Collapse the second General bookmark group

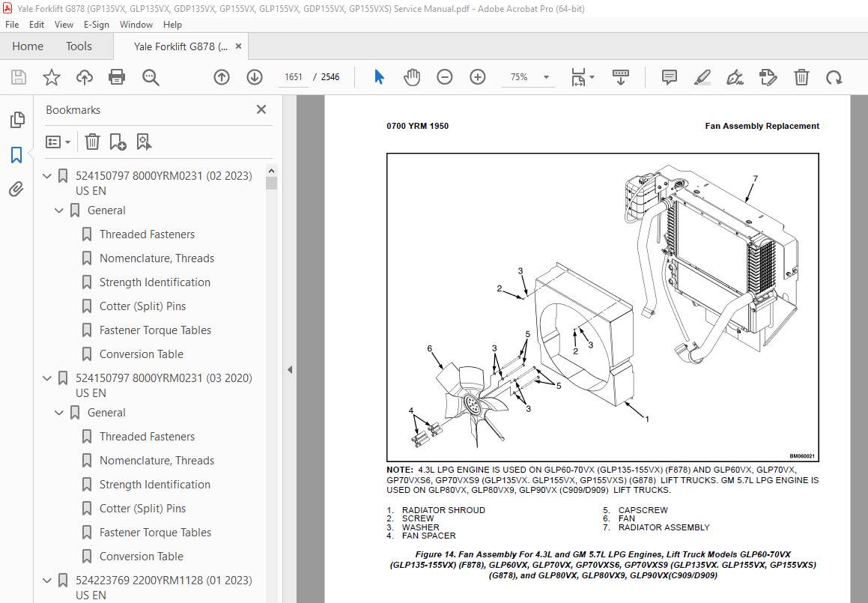click(59, 413)
